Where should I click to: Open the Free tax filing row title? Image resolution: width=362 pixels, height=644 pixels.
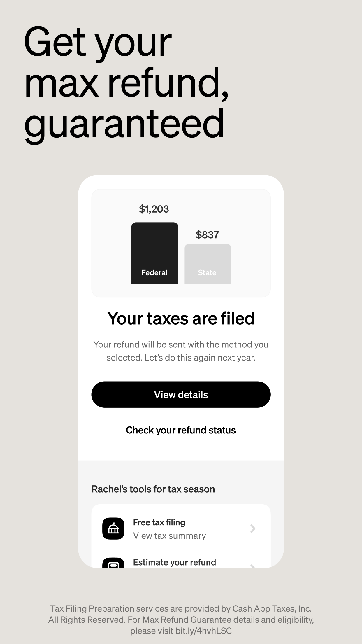(159, 522)
